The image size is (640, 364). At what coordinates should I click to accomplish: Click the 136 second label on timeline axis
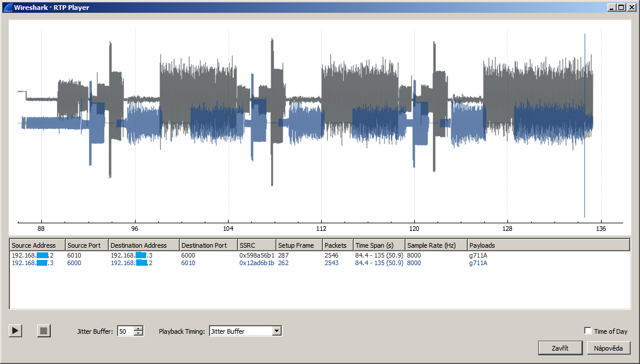coord(601,229)
